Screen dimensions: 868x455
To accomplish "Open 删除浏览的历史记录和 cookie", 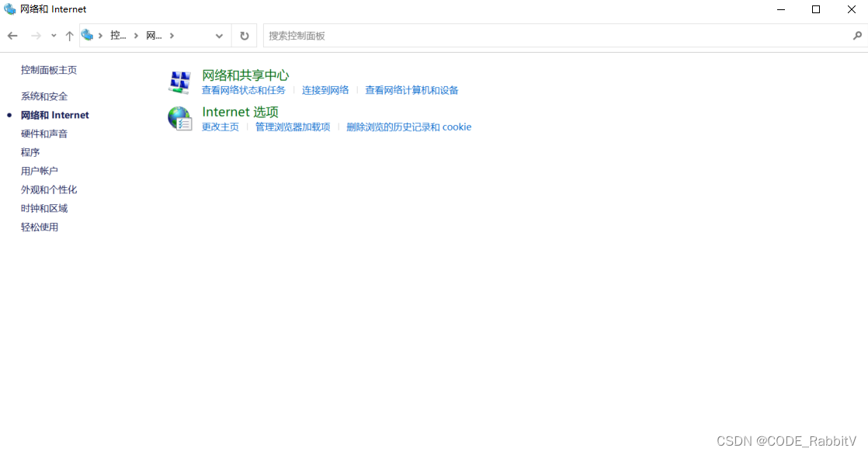I will click(409, 127).
